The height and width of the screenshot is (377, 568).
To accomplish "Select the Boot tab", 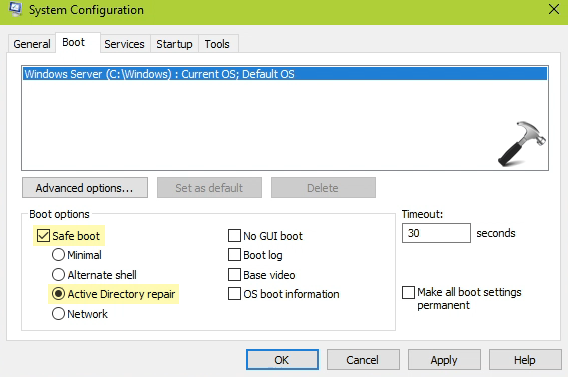I will [78, 43].
